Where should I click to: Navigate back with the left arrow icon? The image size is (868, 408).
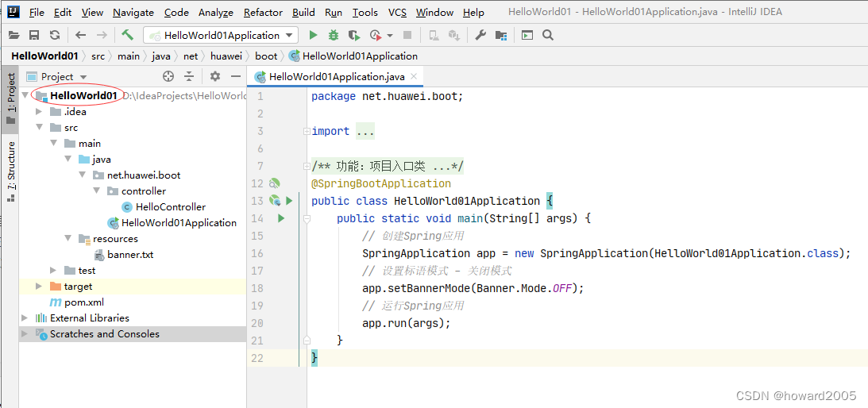tap(81, 36)
